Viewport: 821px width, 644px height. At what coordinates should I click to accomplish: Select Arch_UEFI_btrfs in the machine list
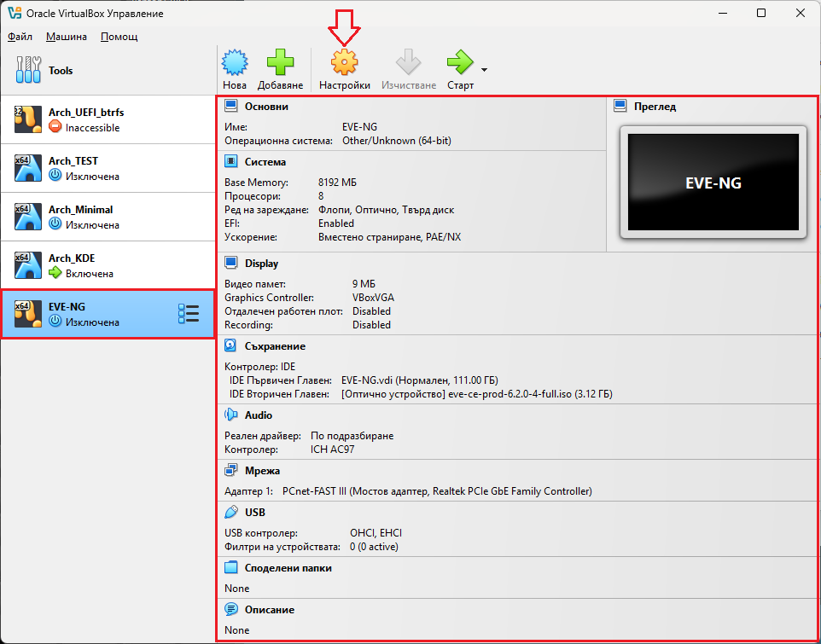tap(108, 119)
